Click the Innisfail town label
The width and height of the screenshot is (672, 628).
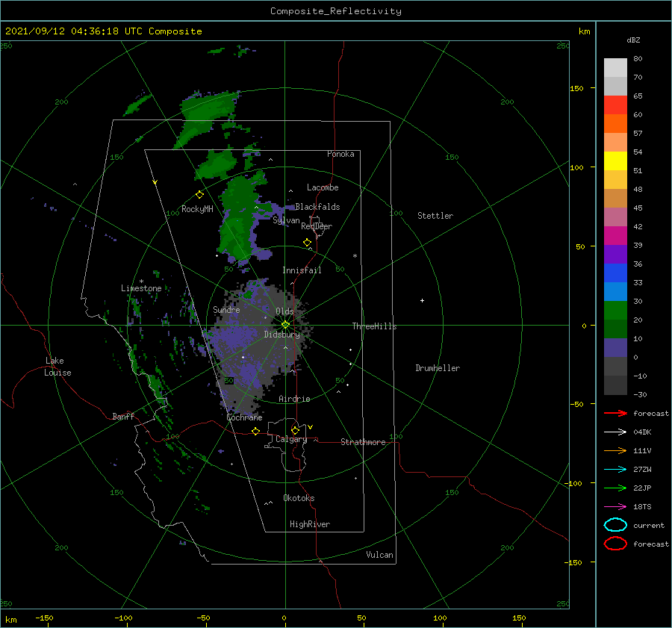(302, 270)
